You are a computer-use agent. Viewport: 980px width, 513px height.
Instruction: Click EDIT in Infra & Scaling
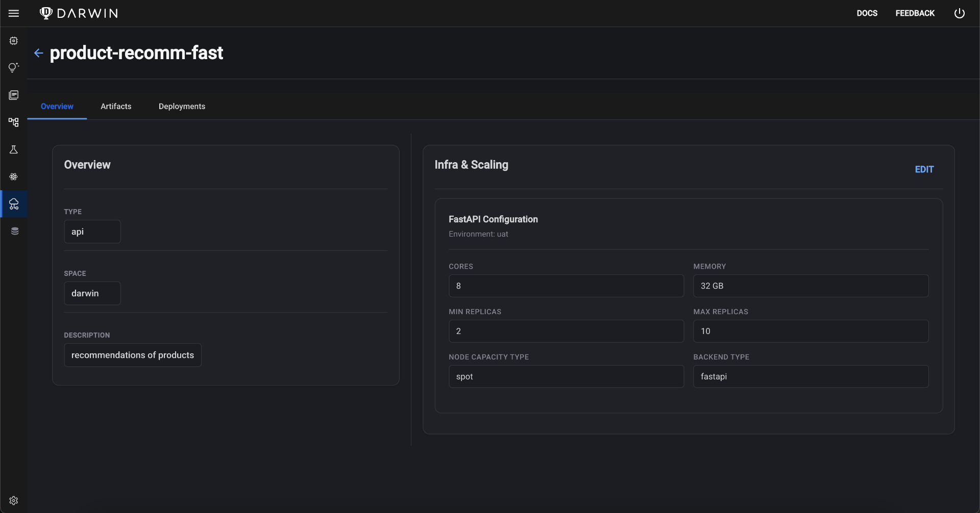924,169
